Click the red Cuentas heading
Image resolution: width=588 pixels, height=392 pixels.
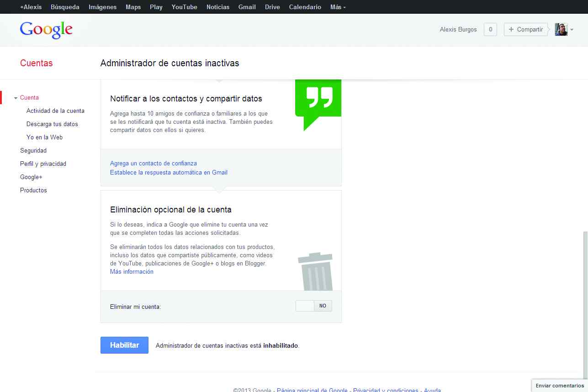point(37,63)
